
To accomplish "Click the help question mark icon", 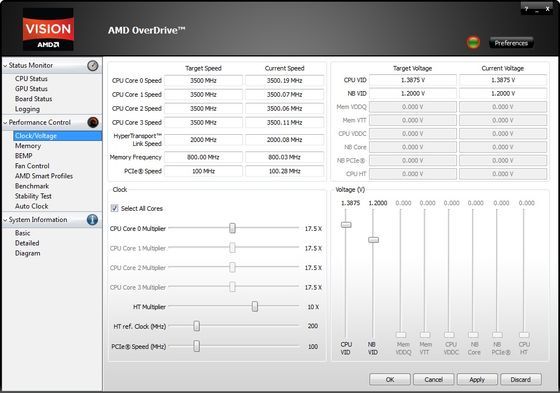I will click(x=526, y=9).
